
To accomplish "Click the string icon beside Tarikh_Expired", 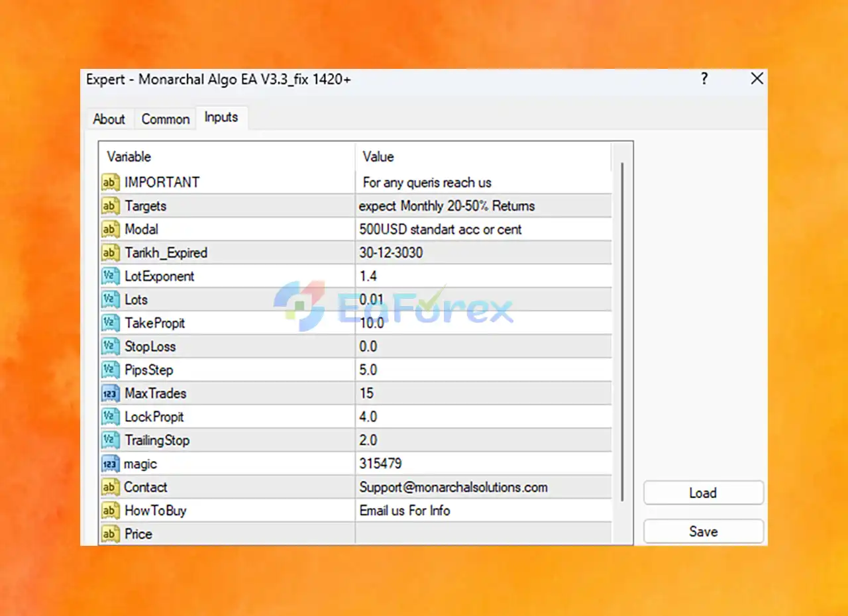I will (110, 252).
